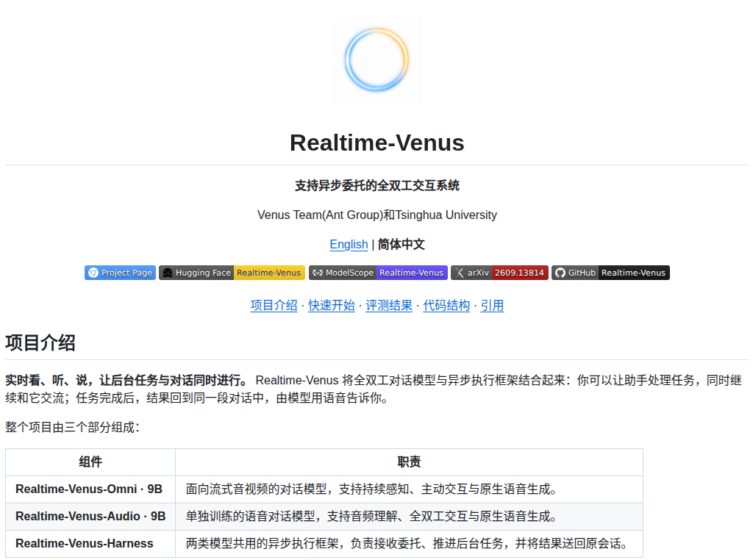753x560 pixels.
Task: Switch language to English
Action: tap(349, 244)
